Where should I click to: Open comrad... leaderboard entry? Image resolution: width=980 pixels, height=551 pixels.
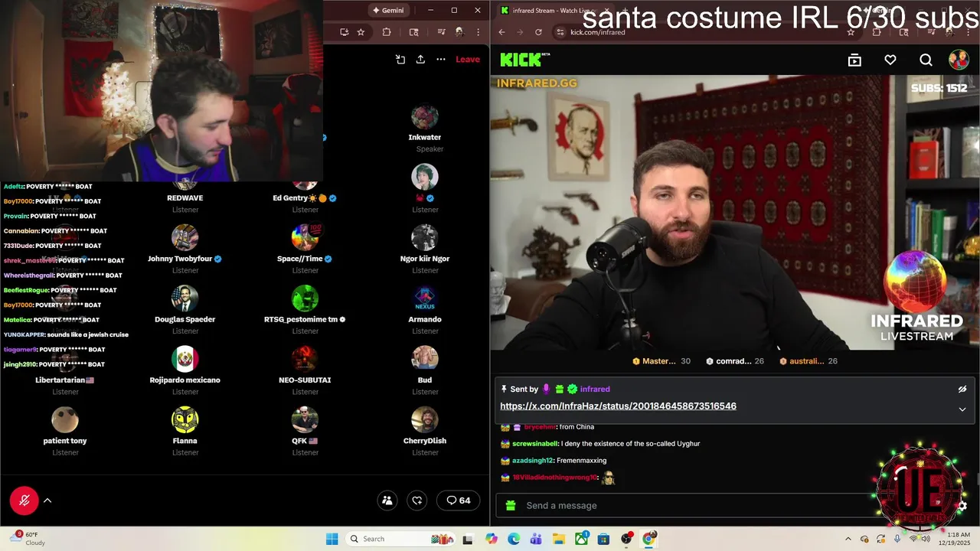pos(735,361)
